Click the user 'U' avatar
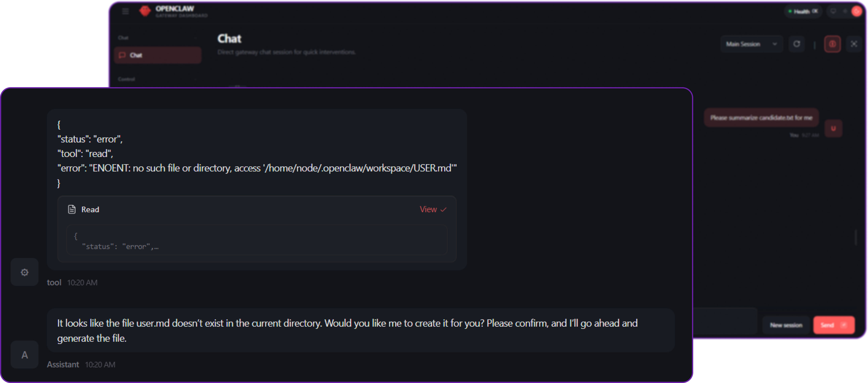The image size is (868, 383). pos(833,128)
